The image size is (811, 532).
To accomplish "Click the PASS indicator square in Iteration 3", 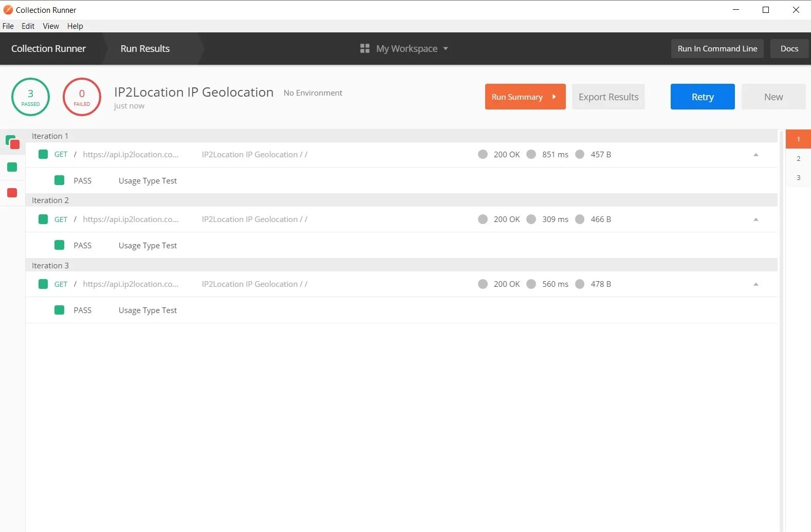I will [60, 310].
